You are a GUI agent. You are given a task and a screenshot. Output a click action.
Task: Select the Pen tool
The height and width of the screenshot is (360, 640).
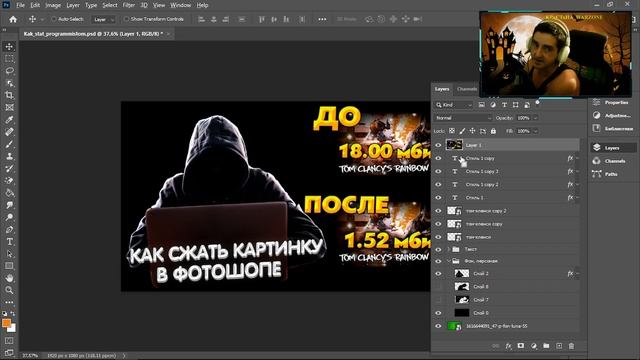coord(9,229)
